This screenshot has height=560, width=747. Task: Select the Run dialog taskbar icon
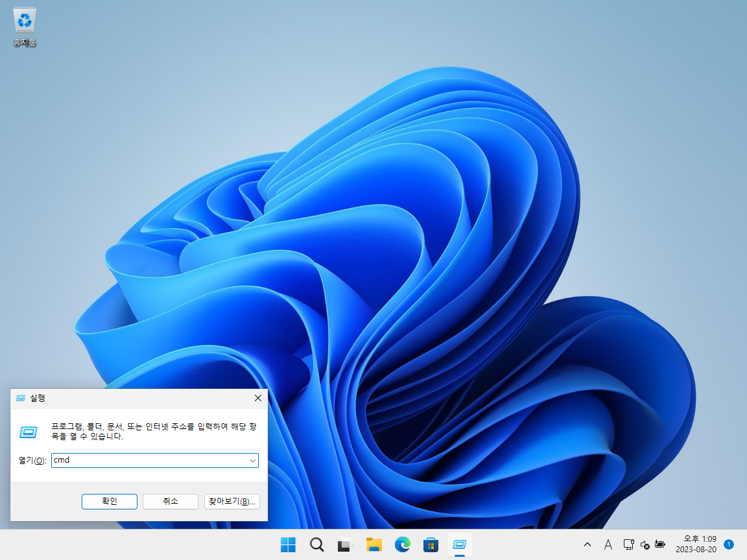point(459,544)
